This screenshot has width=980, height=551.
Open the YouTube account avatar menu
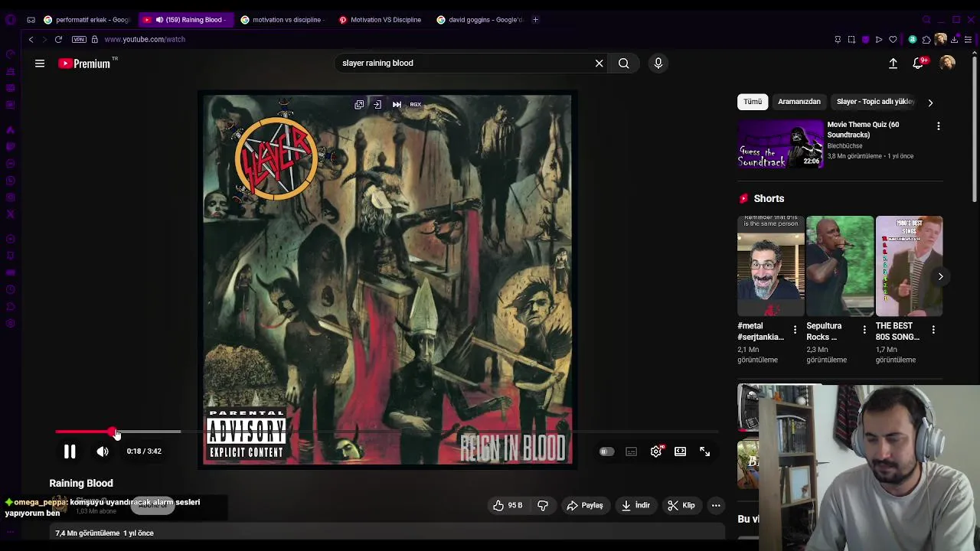coord(947,64)
